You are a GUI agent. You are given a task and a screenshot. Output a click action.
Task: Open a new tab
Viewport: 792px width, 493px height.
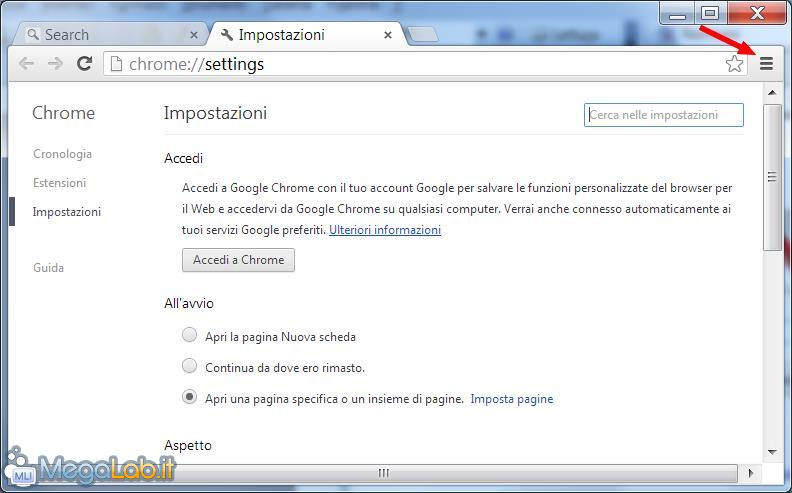(423, 34)
